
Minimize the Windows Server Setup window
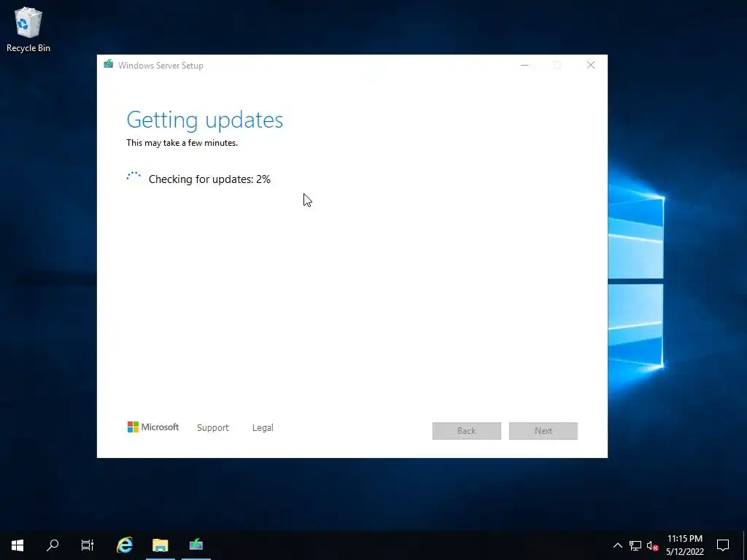click(x=525, y=65)
